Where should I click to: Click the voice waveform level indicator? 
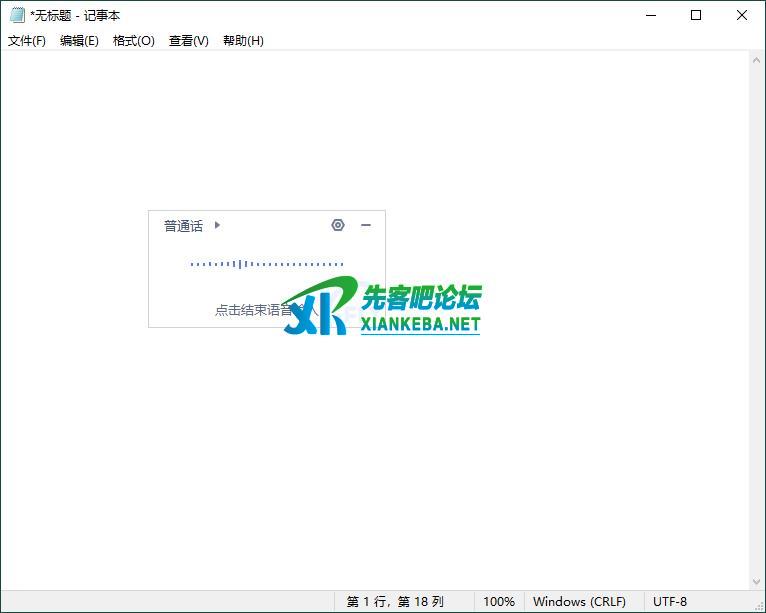[x=266, y=264]
